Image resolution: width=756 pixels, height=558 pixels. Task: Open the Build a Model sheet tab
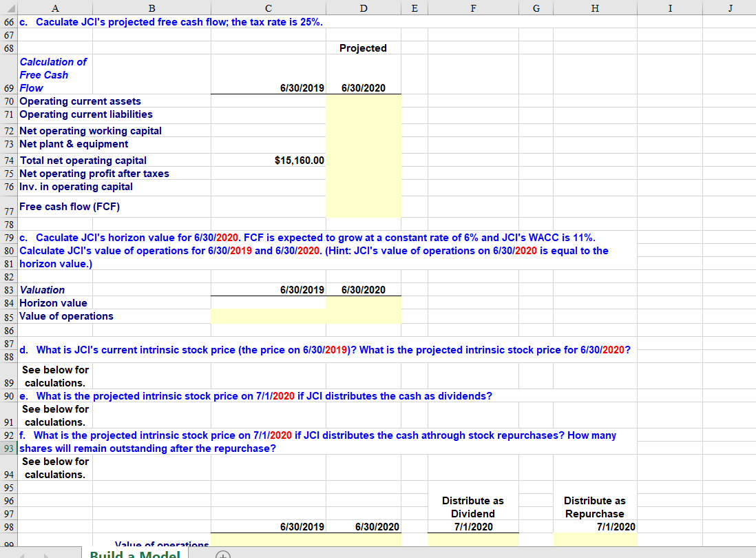tap(135, 554)
